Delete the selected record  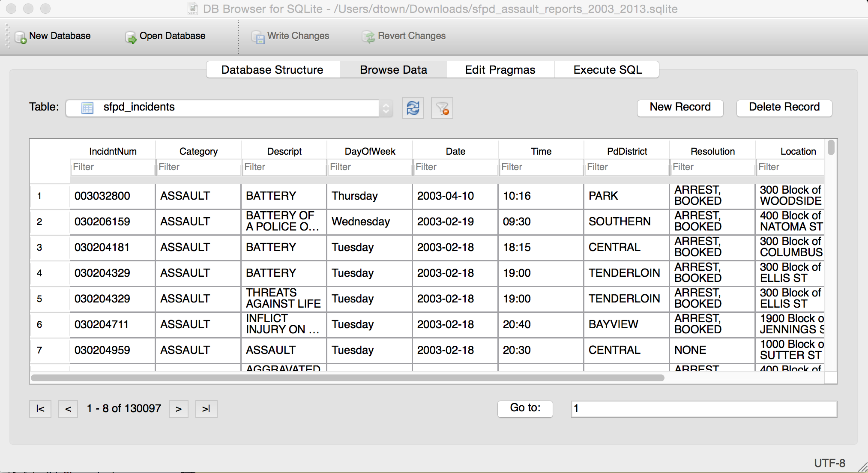tap(784, 107)
